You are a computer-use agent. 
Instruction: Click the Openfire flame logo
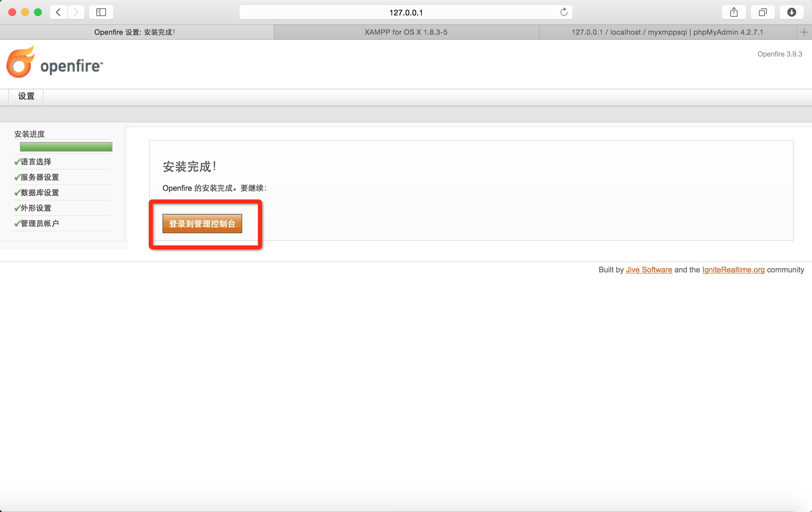(20, 62)
